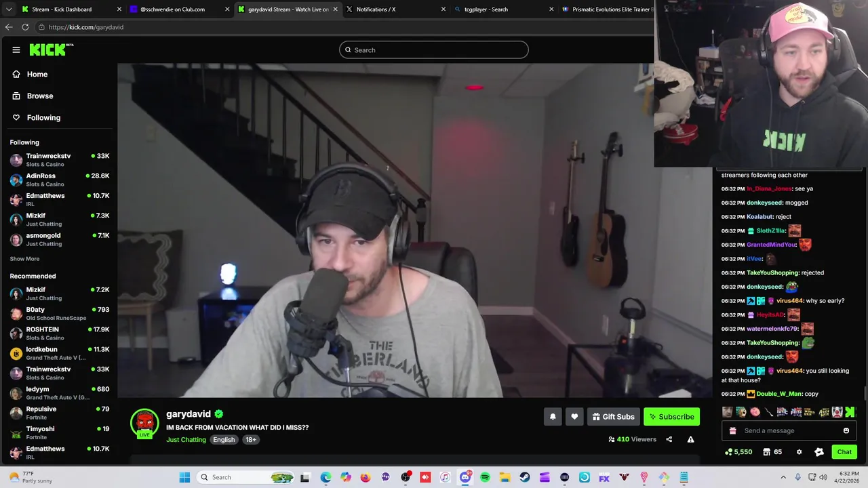
Task: Open lord kebun's channel in Recommended
Action: [60, 353]
